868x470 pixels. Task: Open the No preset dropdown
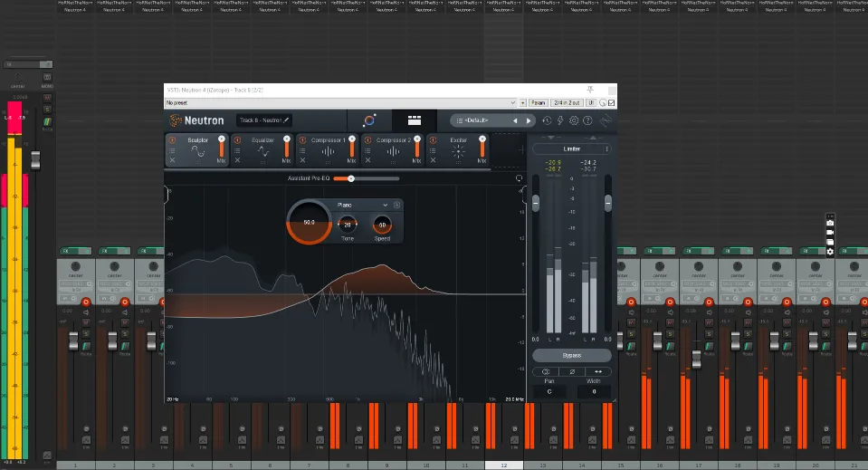[x=341, y=103]
